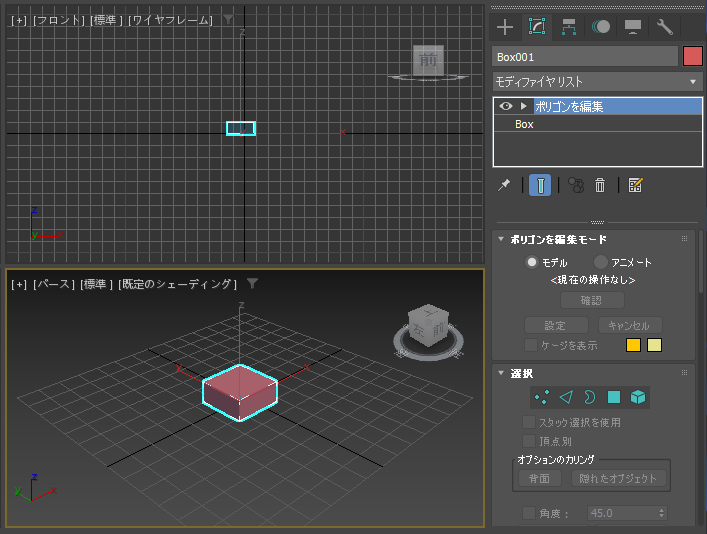Open the [+] menu in front viewport
Viewport: 707px width, 534px height.
point(19,20)
